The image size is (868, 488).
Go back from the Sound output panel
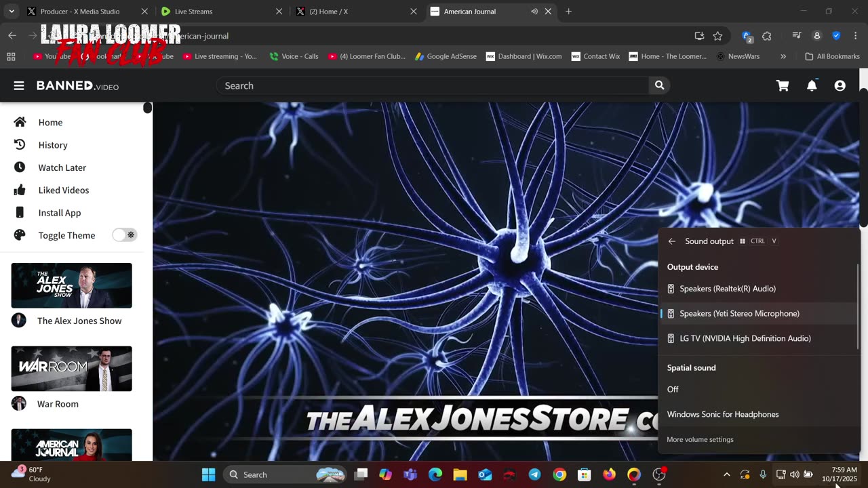[672, 241]
